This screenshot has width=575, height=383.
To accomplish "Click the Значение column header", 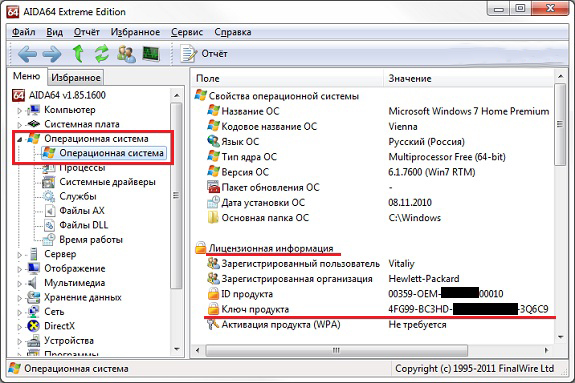I will point(468,79).
